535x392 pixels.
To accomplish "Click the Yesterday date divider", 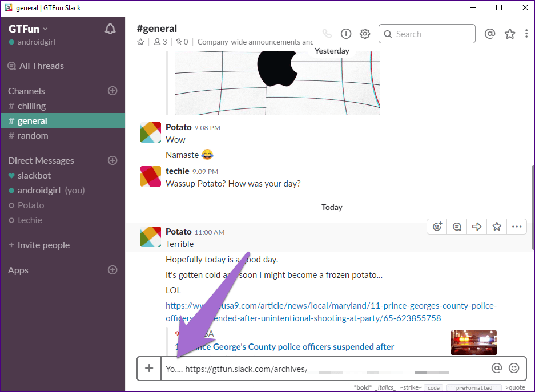I will click(x=332, y=51).
